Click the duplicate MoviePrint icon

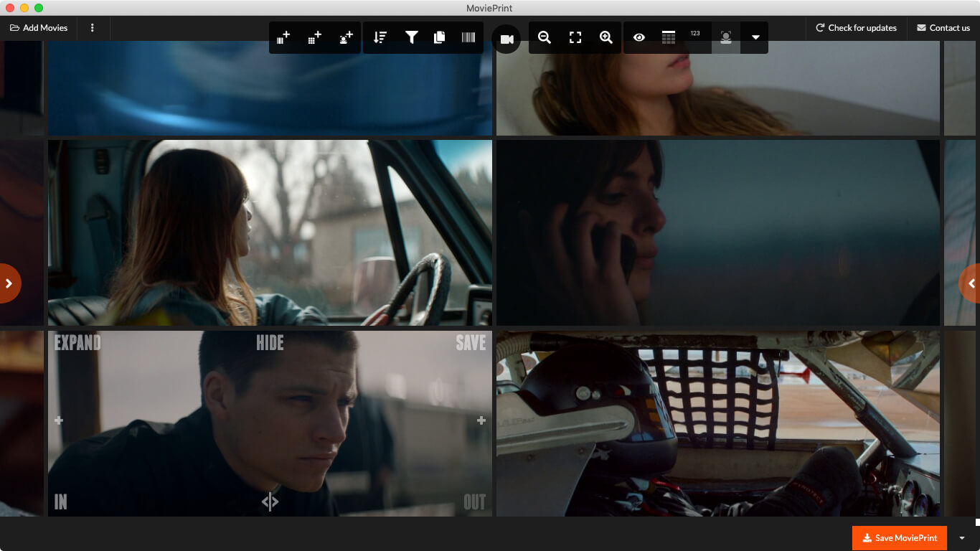coord(439,37)
